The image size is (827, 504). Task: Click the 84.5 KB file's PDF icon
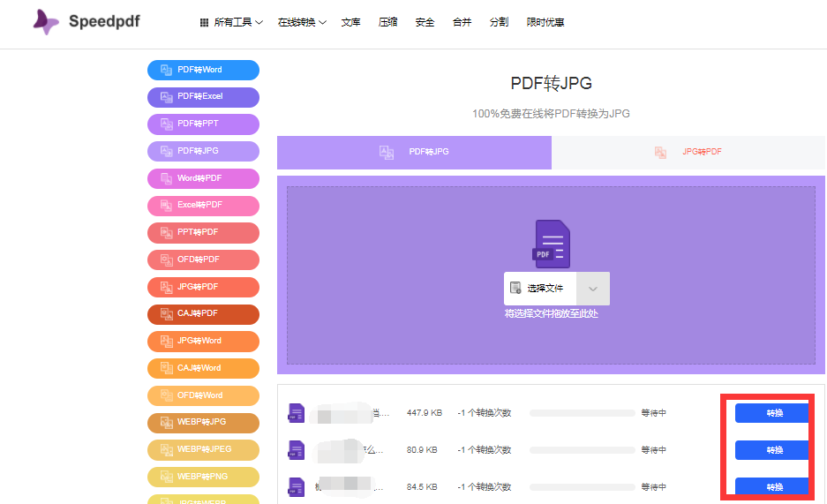coord(297,486)
